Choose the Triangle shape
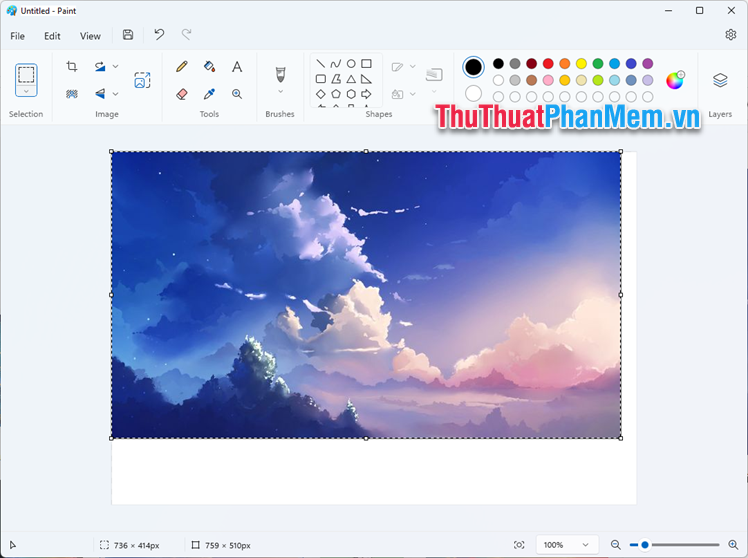Screen dimensions: 748x558 click(x=351, y=79)
